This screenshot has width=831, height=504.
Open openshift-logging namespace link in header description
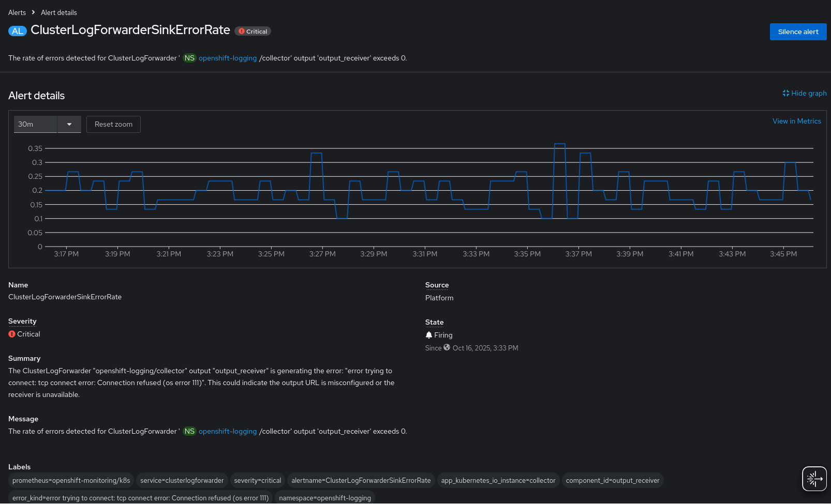click(228, 58)
